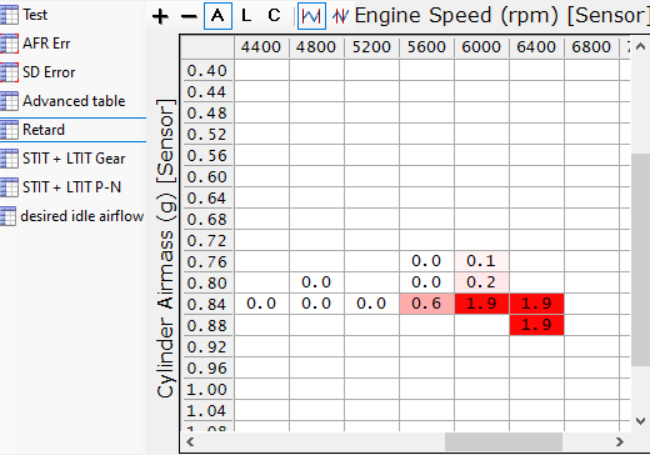Click the table icon next to Test

point(9,15)
